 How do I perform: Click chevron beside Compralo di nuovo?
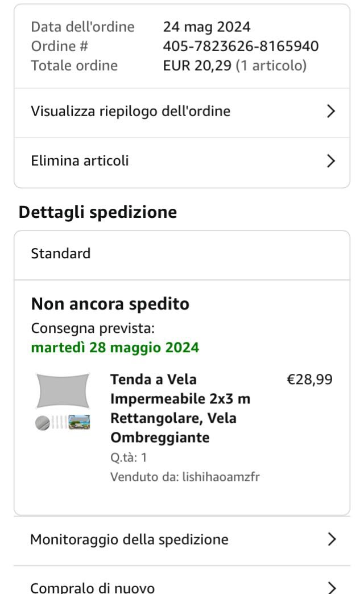click(332, 587)
